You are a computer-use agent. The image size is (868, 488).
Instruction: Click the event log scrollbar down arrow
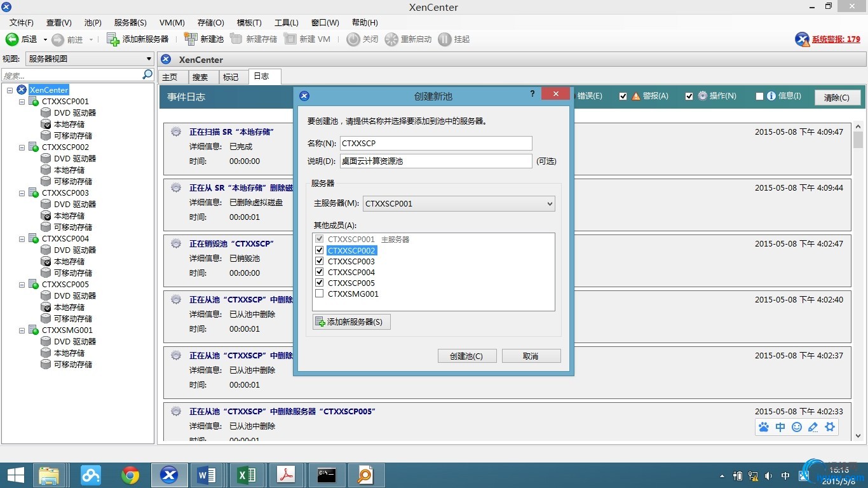(858, 436)
